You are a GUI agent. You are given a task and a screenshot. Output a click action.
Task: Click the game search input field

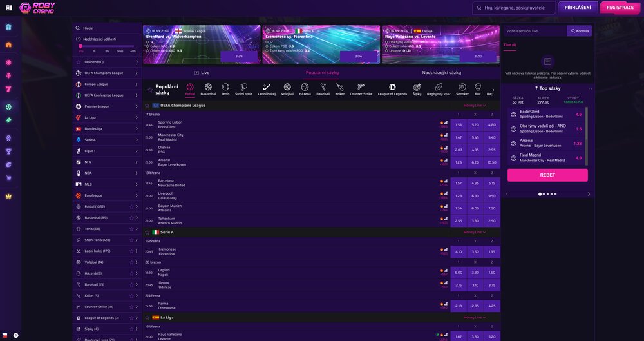[518, 8]
